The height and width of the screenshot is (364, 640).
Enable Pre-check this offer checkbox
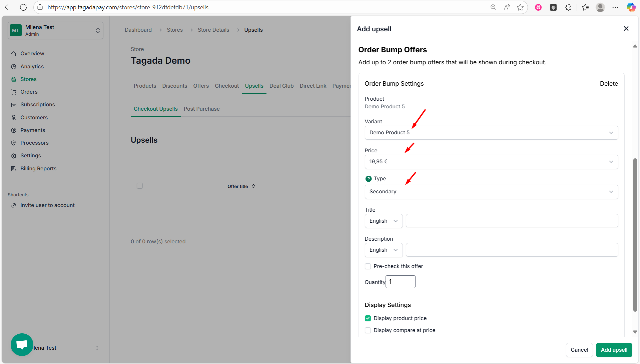pos(368,266)
